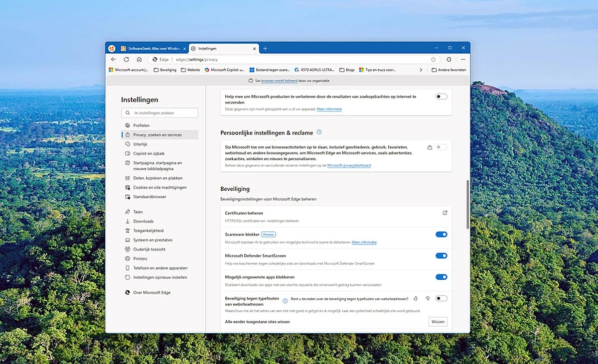
Task: Toggle the disabled browseactiviteiten personalization switch
Action: [442, 147]
